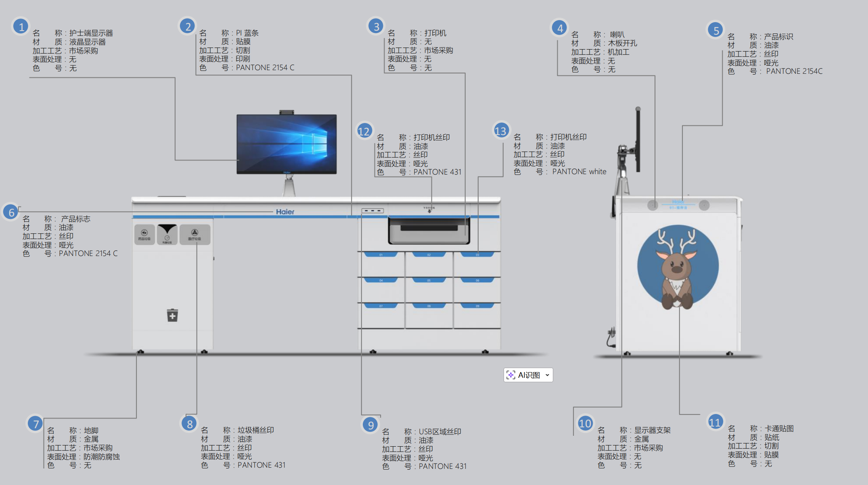Click the trash bin plus icon
Image resolution: width=868 pixels, height=485 pixels.
[x=172, y=315]
